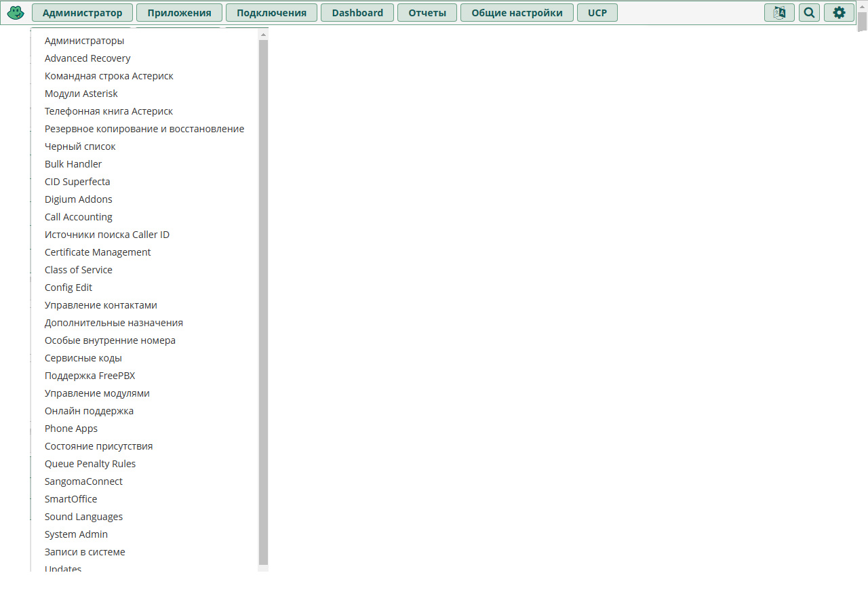Screen dimensions: 868x613
Task: Open Командная строка Астериск
Action: 109,76
